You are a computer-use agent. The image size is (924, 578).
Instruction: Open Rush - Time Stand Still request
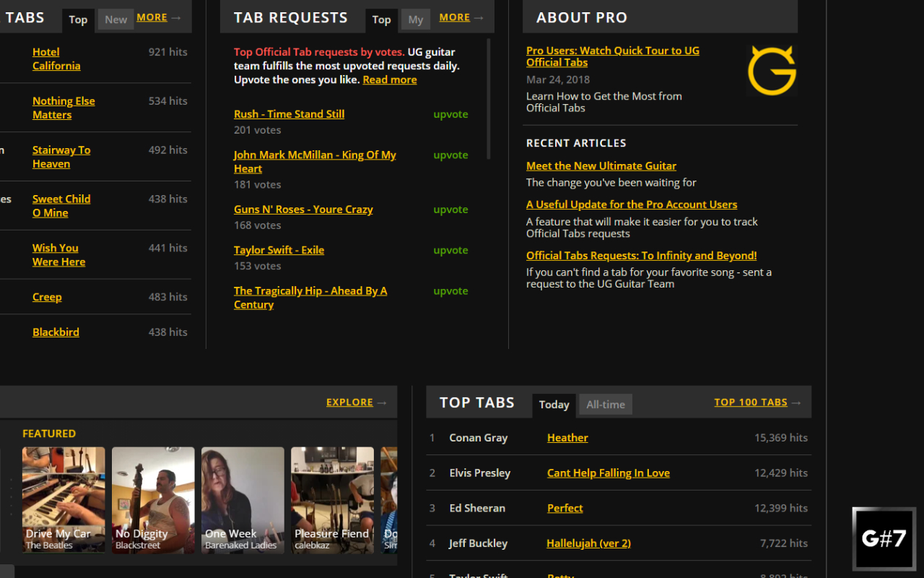pos(289,114)
